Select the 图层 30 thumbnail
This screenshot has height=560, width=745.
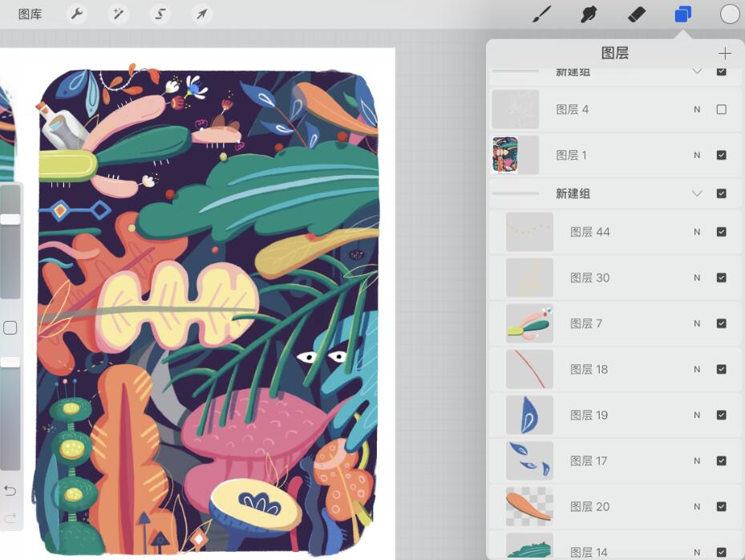click(530, 278)
